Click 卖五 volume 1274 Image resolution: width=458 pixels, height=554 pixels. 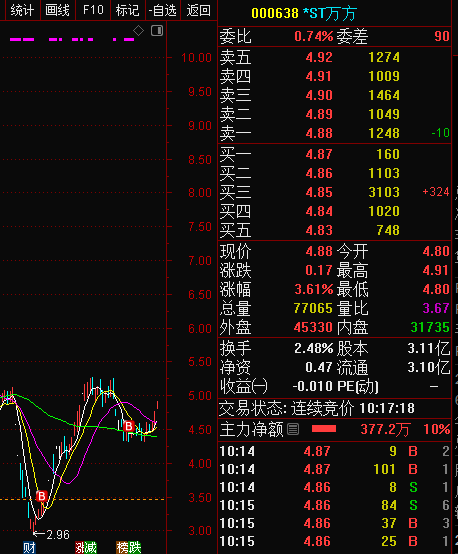[384, 57]
